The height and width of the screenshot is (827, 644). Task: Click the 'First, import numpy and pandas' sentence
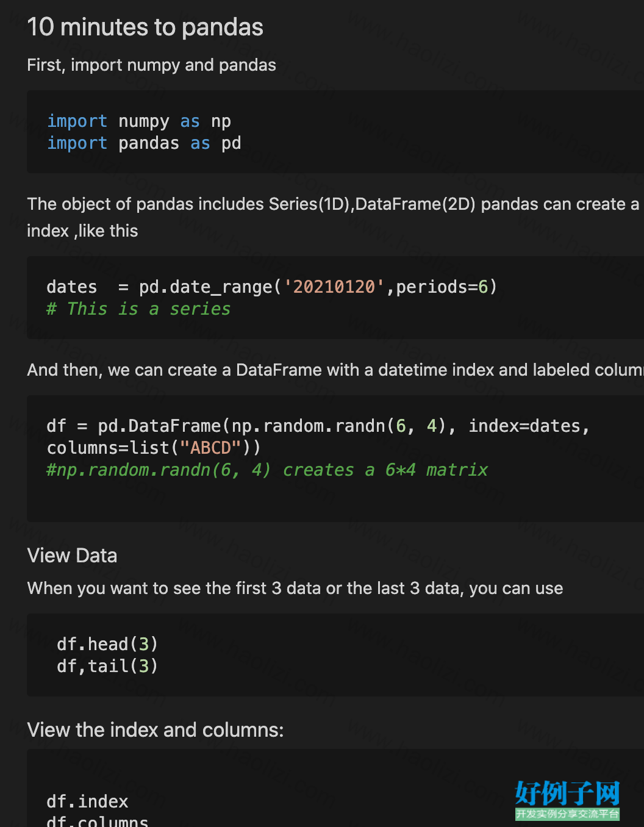(x=151, y=65)
